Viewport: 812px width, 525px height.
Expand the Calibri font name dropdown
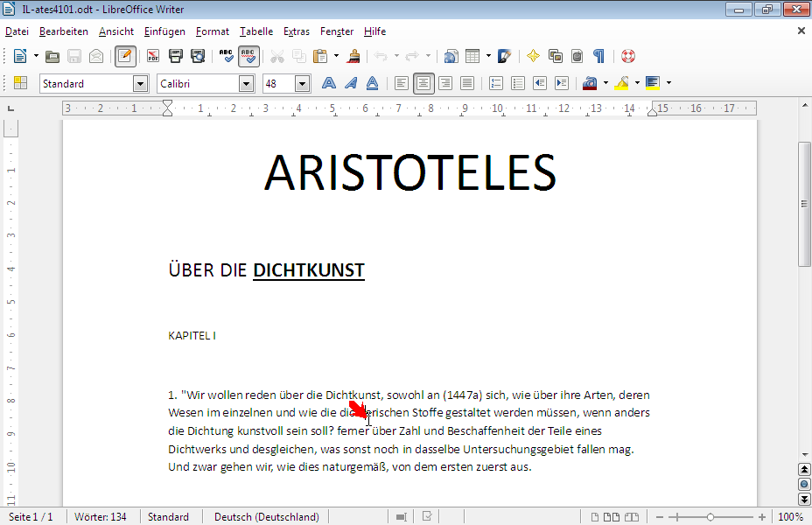[x=247, y=83]
